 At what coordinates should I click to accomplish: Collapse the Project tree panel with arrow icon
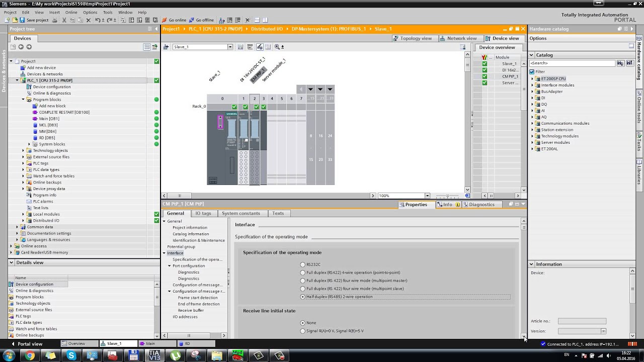tap(156, 29)
